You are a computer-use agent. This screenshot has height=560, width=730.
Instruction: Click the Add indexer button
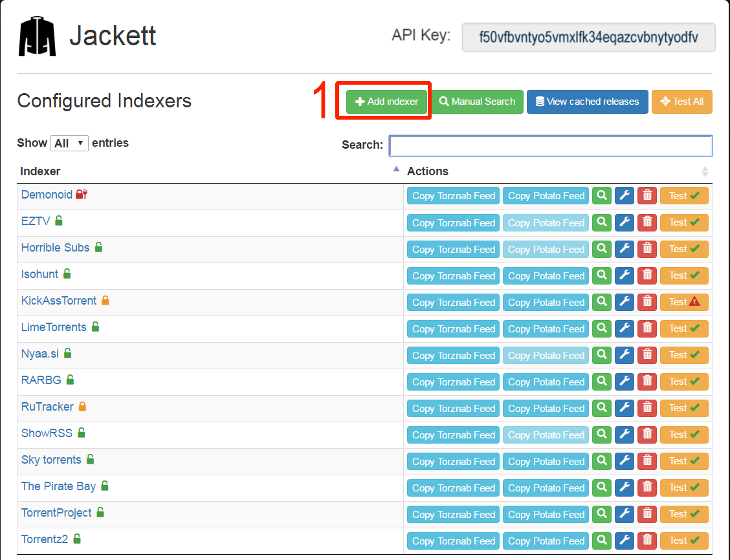[x=386, y=102]
